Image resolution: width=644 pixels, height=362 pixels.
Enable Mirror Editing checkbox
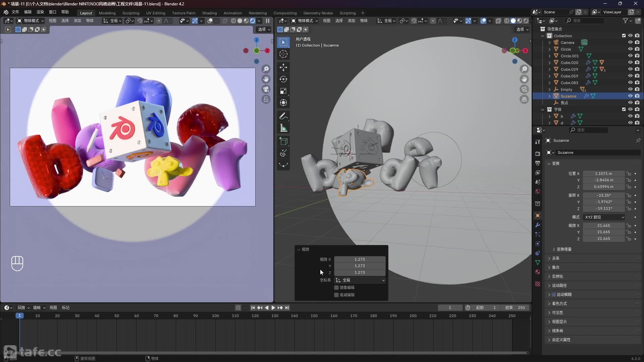click(x=336, y=288)
